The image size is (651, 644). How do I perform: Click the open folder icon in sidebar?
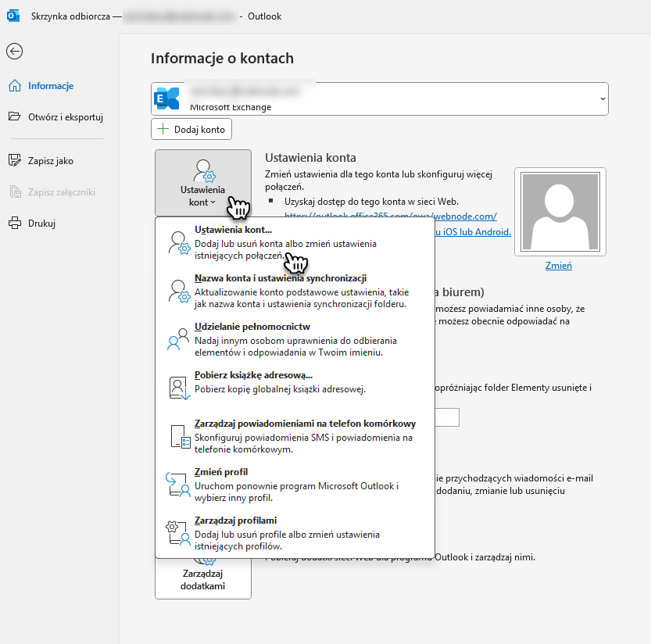pyautogui.click(x=15, y=116)
